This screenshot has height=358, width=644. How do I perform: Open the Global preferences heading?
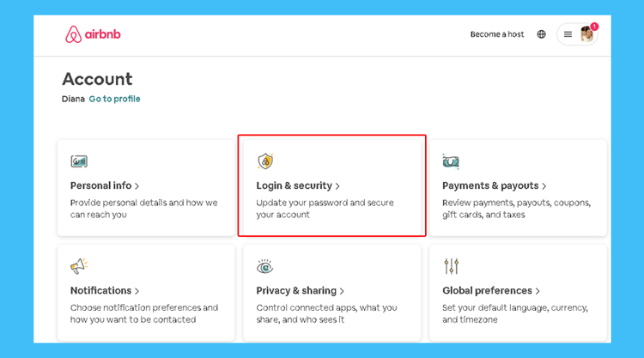pyautogui.click(x=487, y=291)
